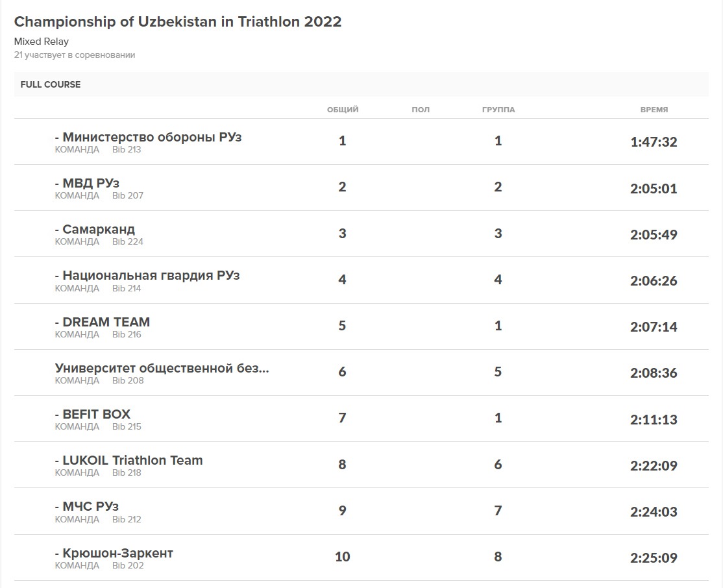Open the Университет общественной без... entry

tap(162, 368)
